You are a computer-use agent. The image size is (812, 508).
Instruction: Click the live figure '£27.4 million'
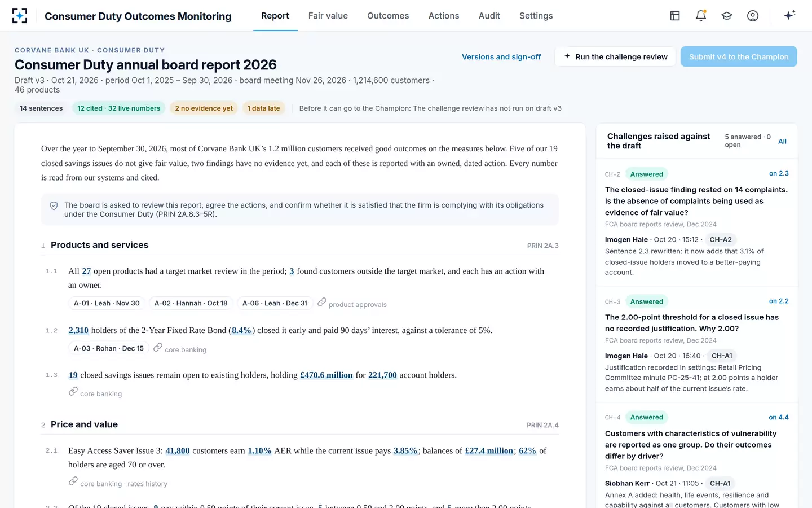pos(489,450)
